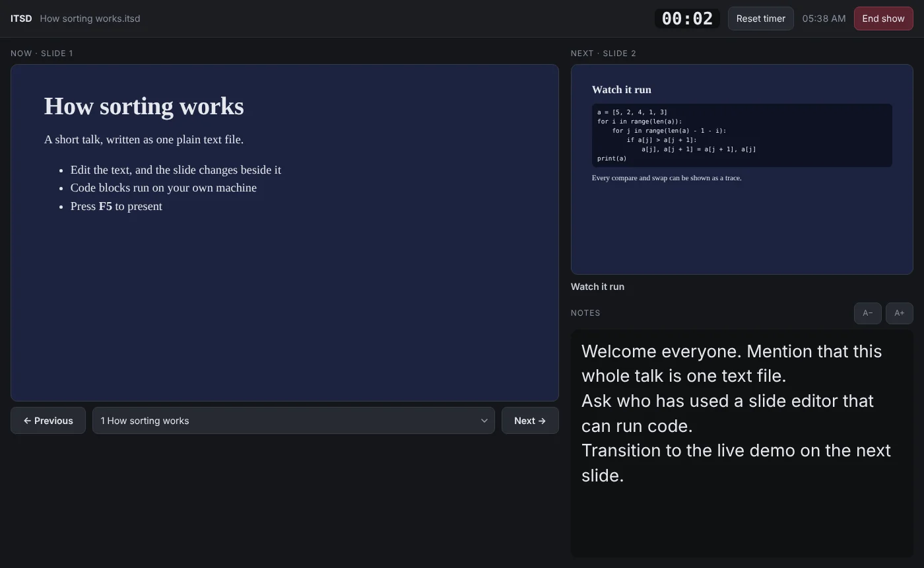Click the subtitle A short talk, written as one plain text file
The image size is (924, 568).
click(x=144, y=139)
